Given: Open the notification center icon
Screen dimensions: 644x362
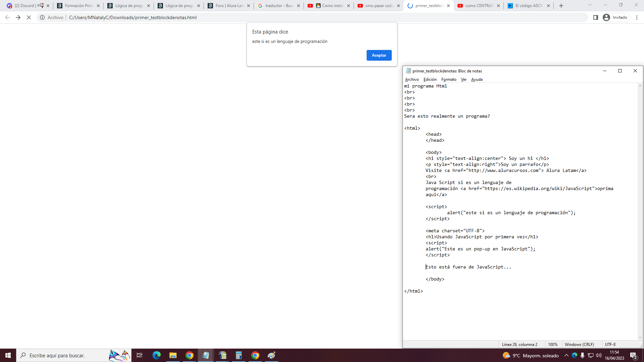Looking at the screenshot, I should [x=634, y=355].
